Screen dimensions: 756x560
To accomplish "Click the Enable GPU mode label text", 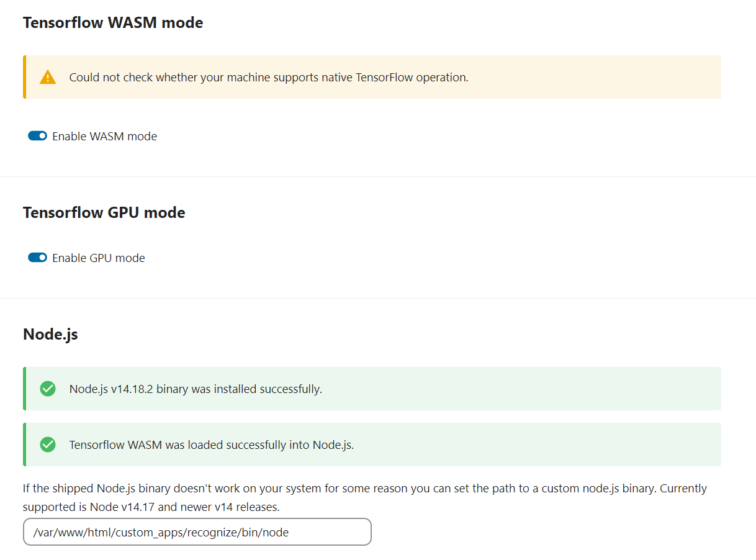I will (99, 257).
